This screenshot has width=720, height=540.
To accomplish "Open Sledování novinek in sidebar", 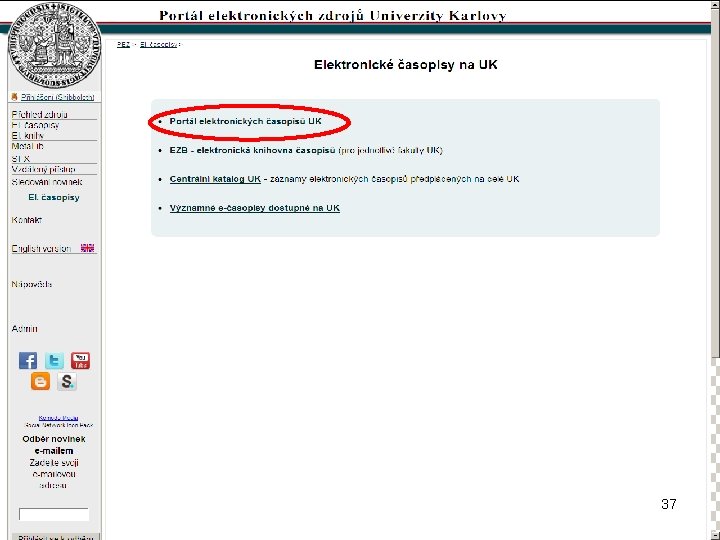I will pos(47,182).
